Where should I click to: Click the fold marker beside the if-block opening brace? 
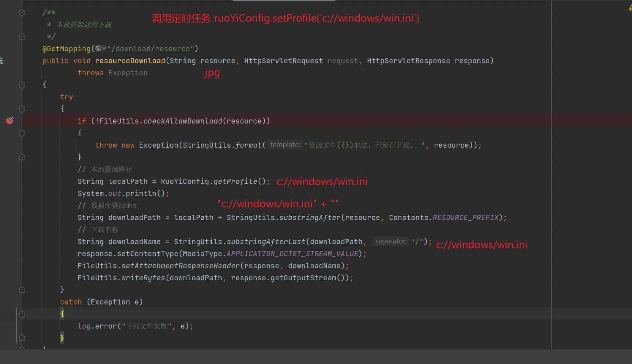pyautogui.click(x=22, y=133)
